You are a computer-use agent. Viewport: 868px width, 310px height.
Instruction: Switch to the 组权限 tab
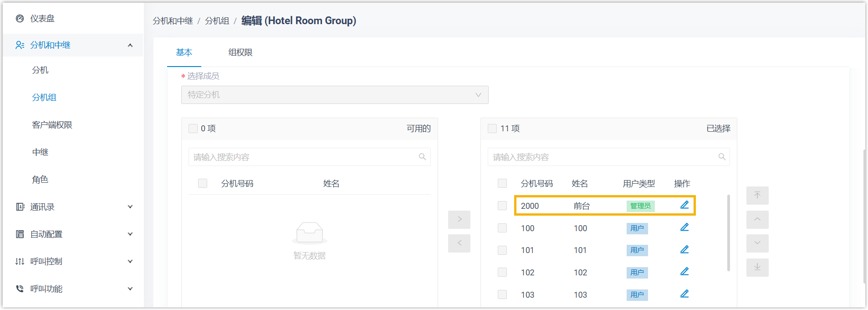point(240,52)
